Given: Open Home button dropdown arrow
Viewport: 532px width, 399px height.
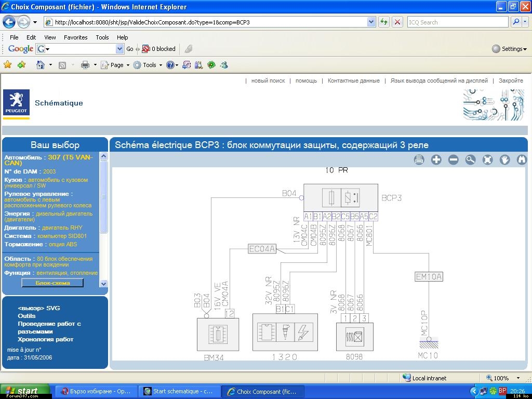Looking at the screenshot, I should (x=50, y=65).
